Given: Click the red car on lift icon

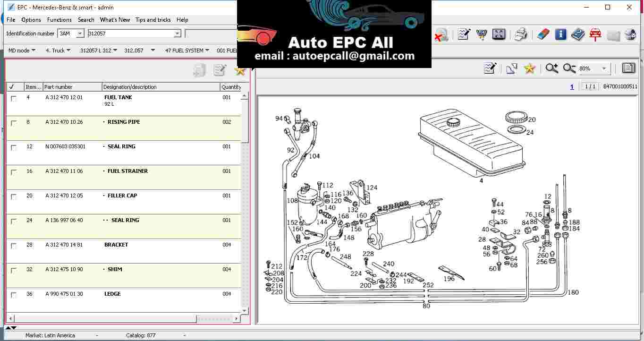Looking at the screenshot, I should point(595,34).
